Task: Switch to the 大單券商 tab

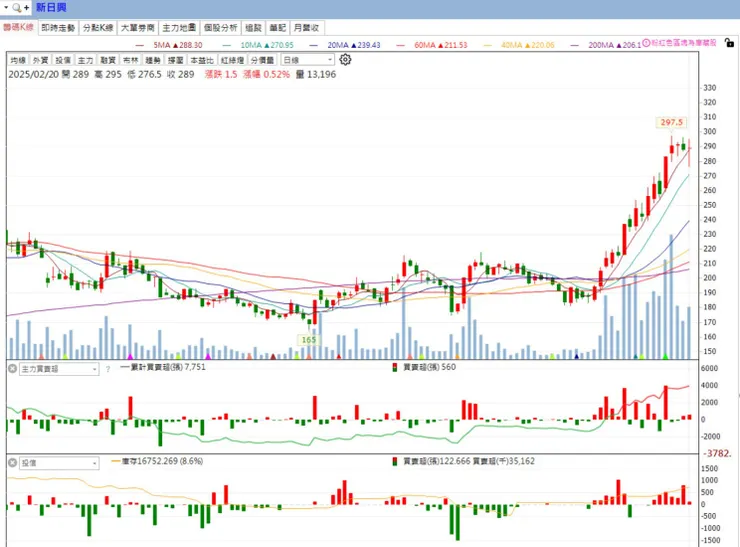Action: [138, 28]
